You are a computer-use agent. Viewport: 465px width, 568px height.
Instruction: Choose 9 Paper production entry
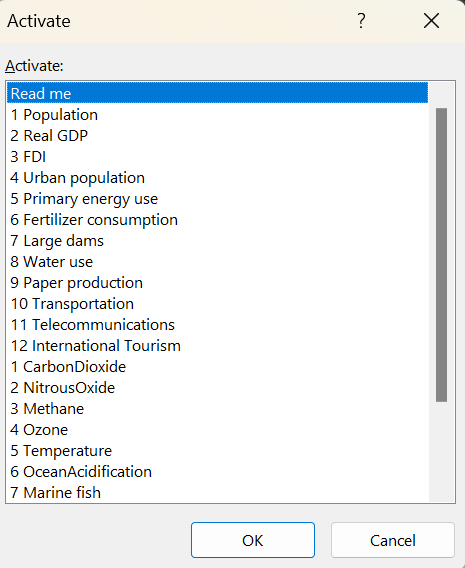pos(217,283)
